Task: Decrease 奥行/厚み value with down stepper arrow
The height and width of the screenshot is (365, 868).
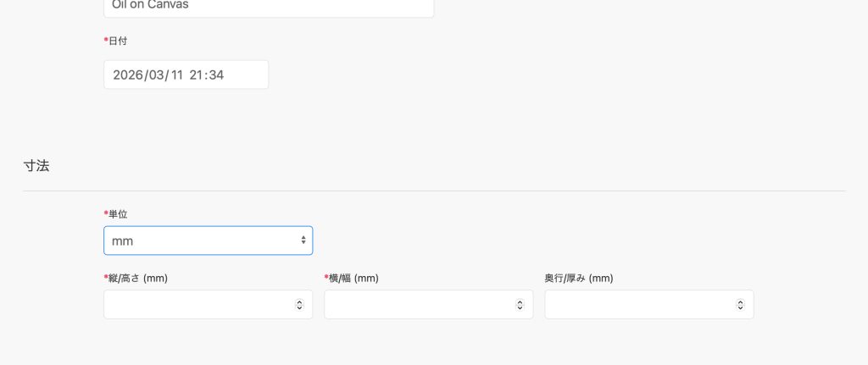Action: pos(740,308)
